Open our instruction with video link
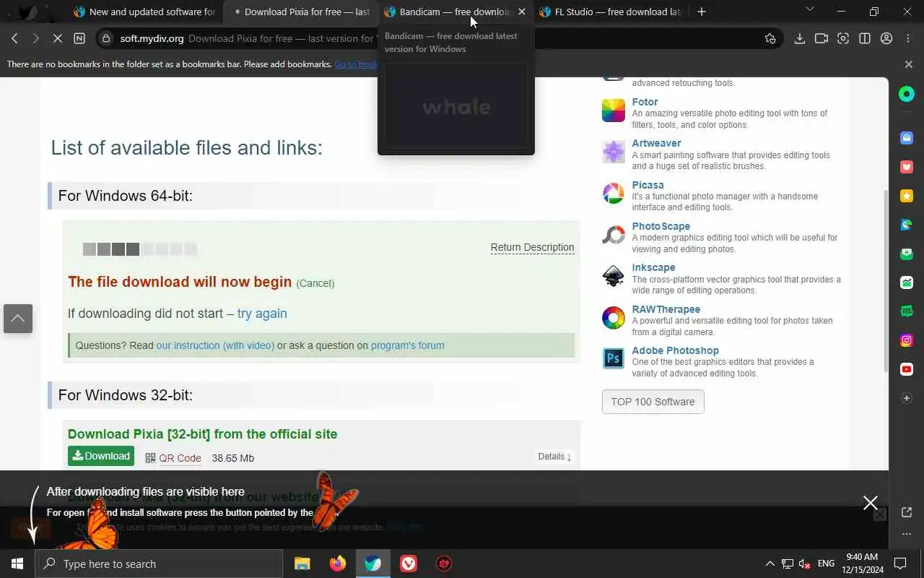 click(215, 345)
